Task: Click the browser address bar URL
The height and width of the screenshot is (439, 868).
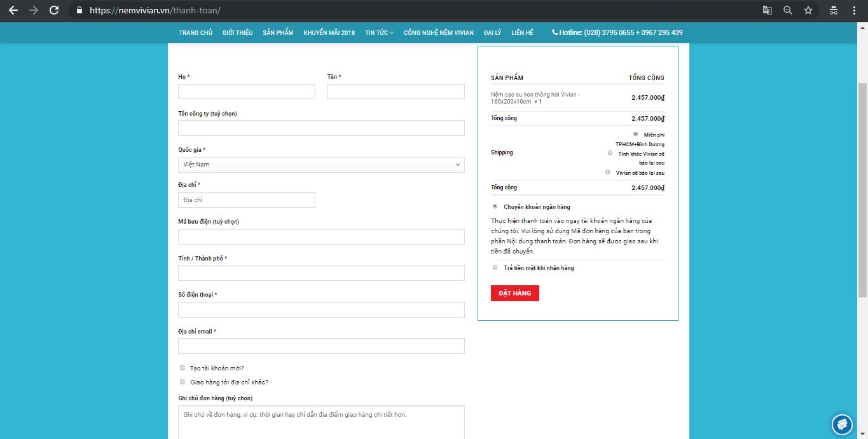Action: tap(155, 10)
